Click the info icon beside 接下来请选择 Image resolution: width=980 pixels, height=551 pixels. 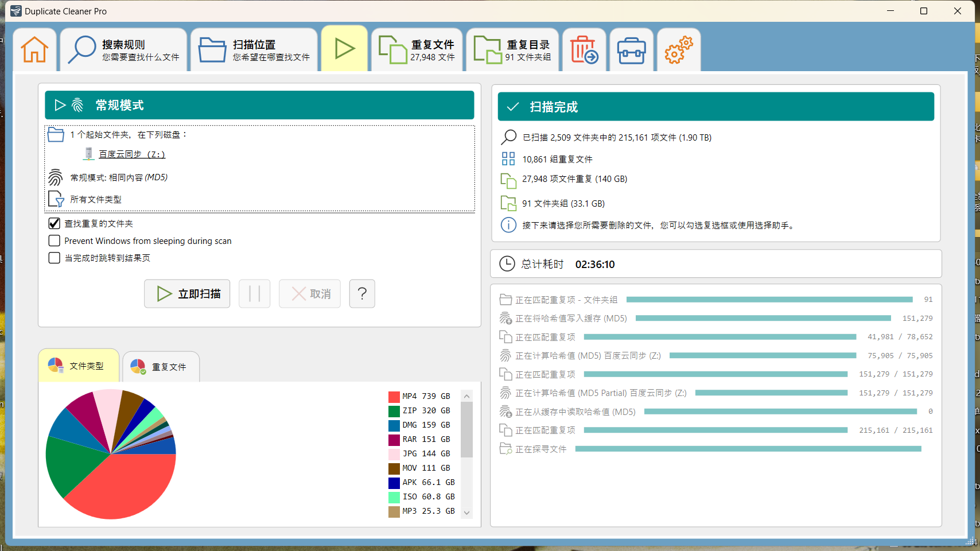pyautogui.click(x=508, y=225)
